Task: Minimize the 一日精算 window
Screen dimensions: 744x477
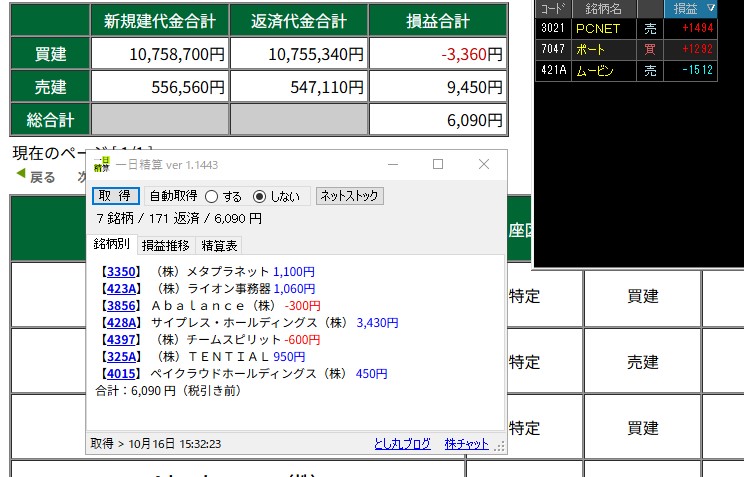Action: pos(391,164)
